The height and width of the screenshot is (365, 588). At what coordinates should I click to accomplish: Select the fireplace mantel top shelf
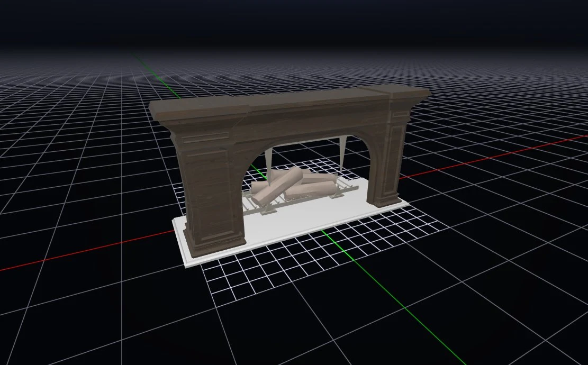click(x=289, y=102)
